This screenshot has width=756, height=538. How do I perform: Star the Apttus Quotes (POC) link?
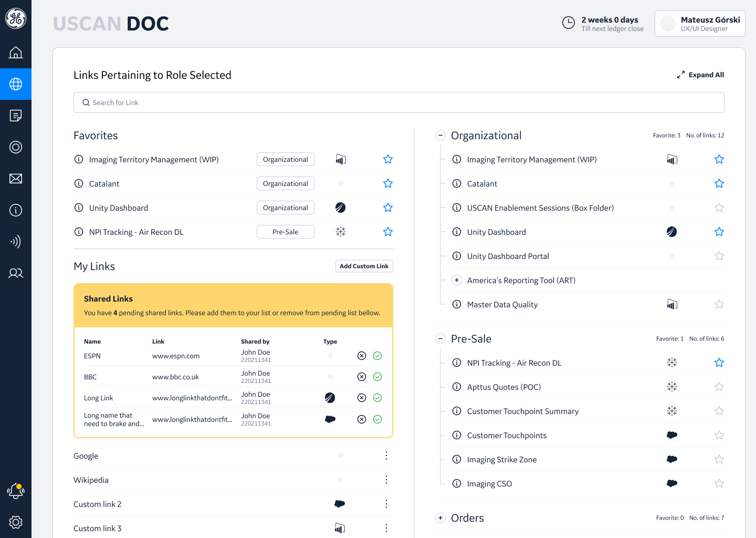click(x=719, y=387)
